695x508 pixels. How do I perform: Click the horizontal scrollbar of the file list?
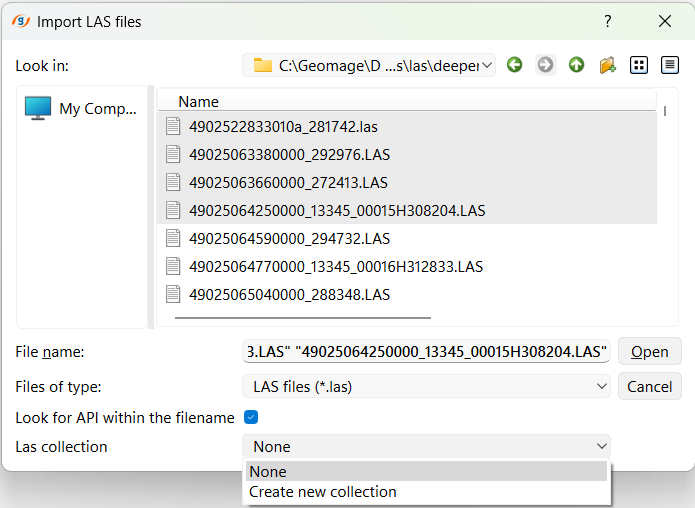(303, 318)
